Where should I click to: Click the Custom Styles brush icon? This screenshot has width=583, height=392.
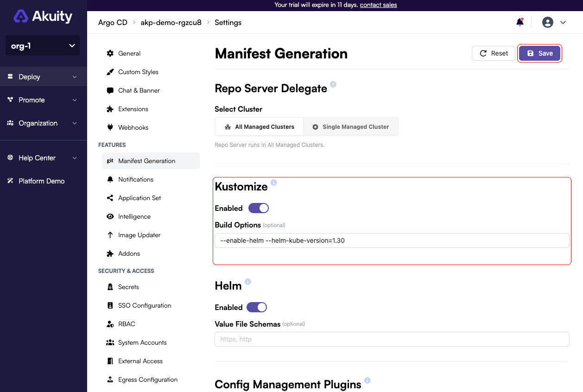(110, 72)
